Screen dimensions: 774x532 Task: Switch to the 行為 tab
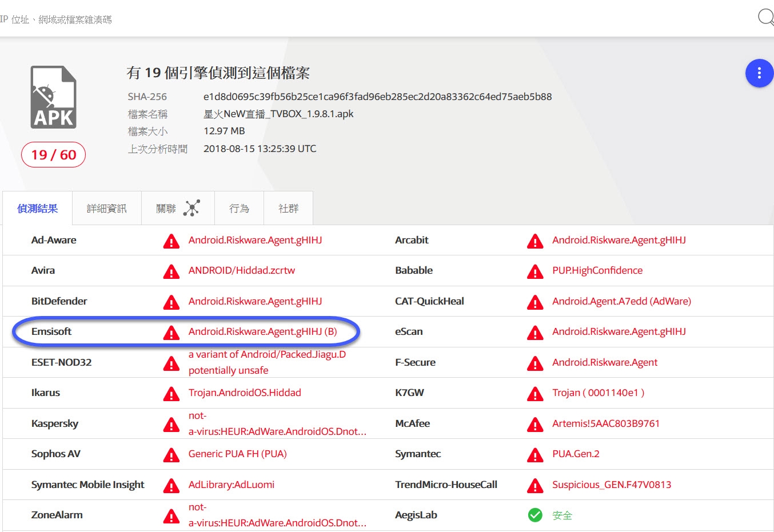click(239, 209)
